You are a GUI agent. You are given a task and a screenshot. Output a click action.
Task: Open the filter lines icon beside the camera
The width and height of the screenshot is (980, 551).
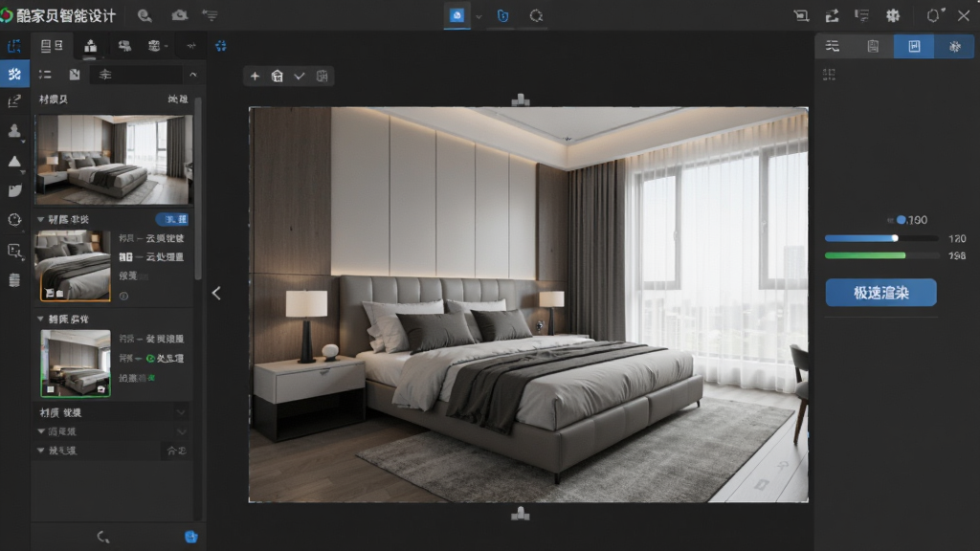210,15
